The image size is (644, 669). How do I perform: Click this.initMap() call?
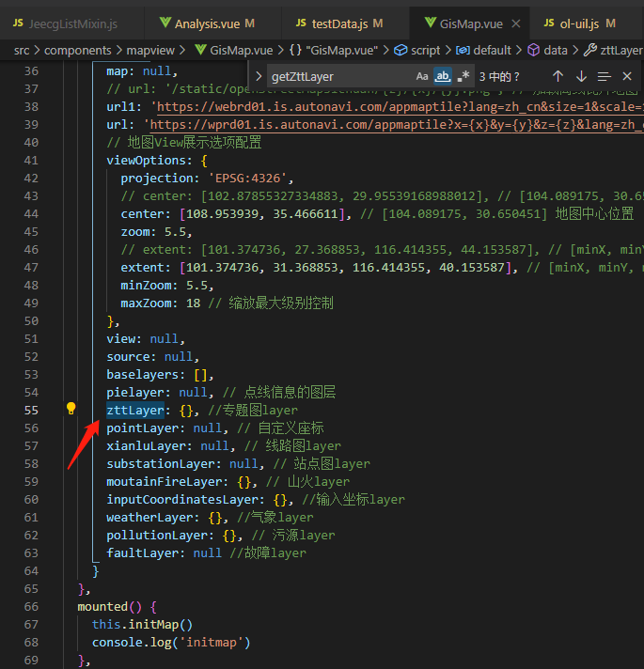[143, 625]
